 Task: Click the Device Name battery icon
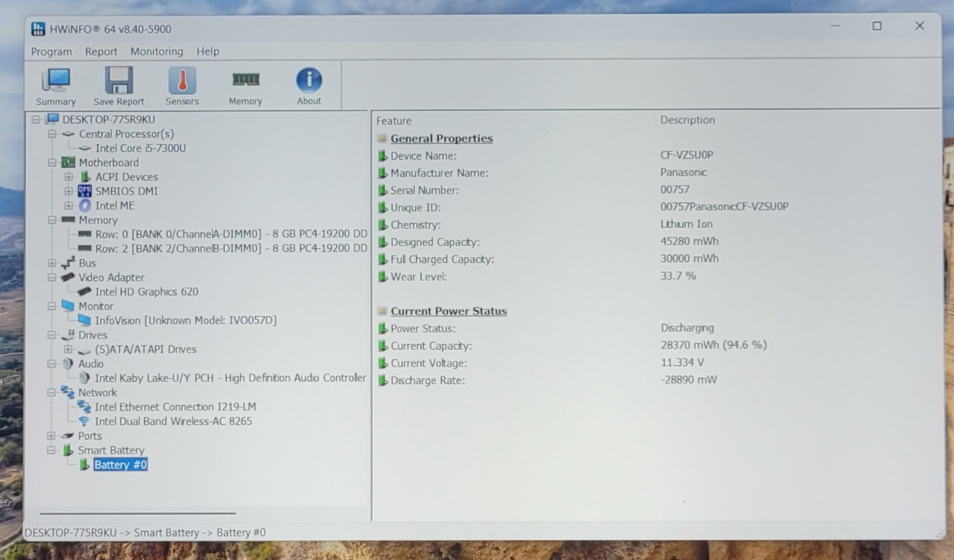(383, 156)
